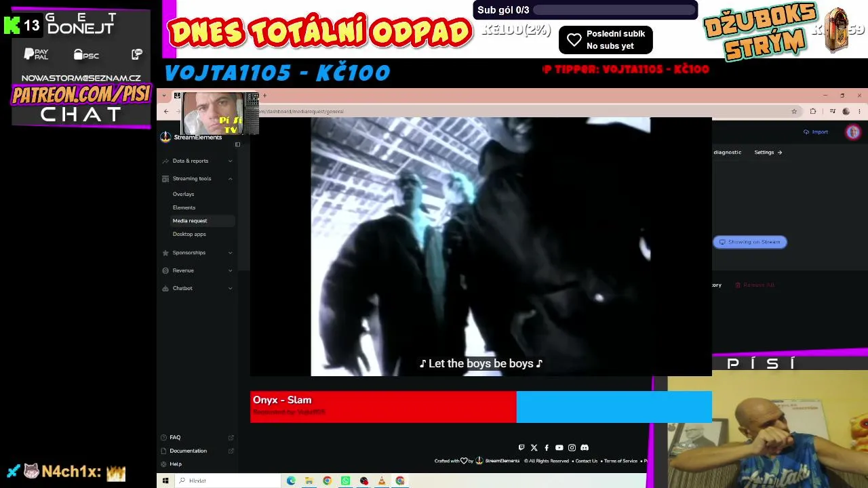The width and height of the screenshot is (868, 488).
Task: Open WhatsApp from the taskbar
Action: (345, 481)
